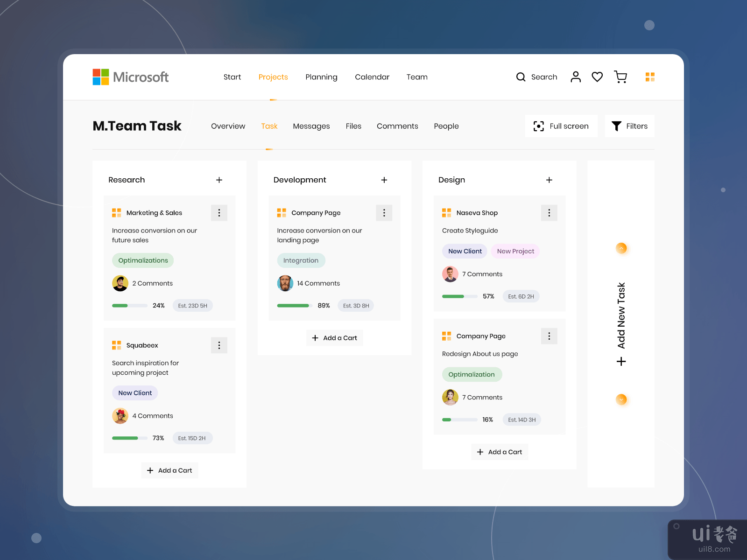The height and width of the screenshot is (560, 747).
Task: Click the avatar beside 14 Comments
Action: point(285,283)
